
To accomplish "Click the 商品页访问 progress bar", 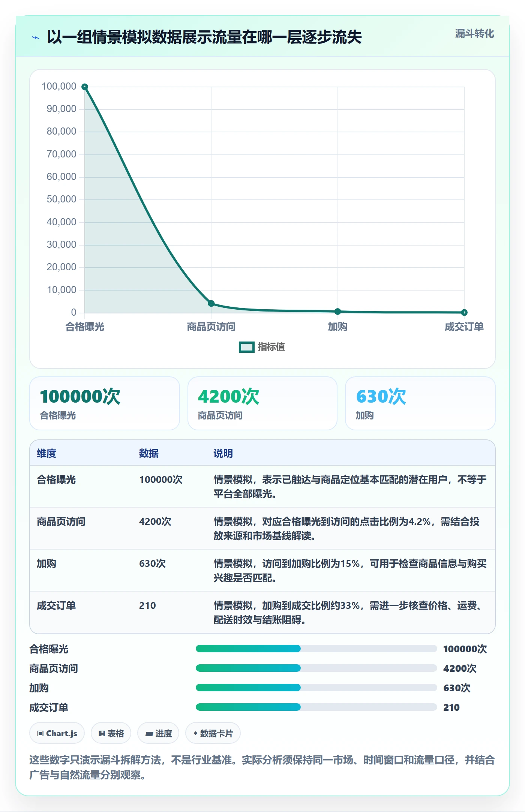I will [x=316, y=668].
